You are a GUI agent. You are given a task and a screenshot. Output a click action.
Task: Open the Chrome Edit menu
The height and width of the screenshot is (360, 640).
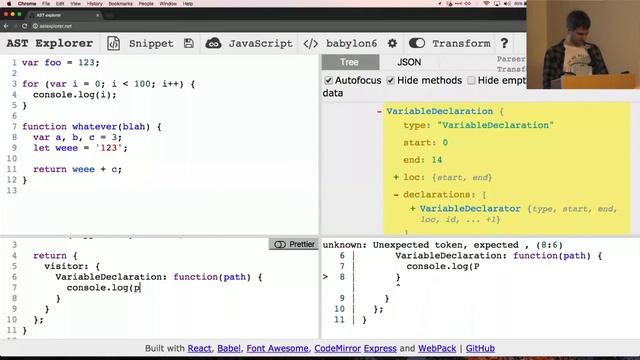[60, 4]
